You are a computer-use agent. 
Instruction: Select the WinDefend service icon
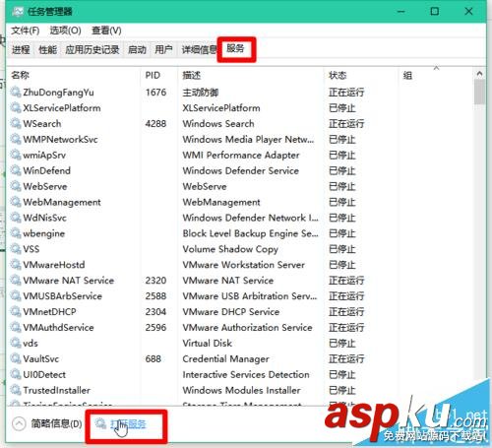coord(16,170)
